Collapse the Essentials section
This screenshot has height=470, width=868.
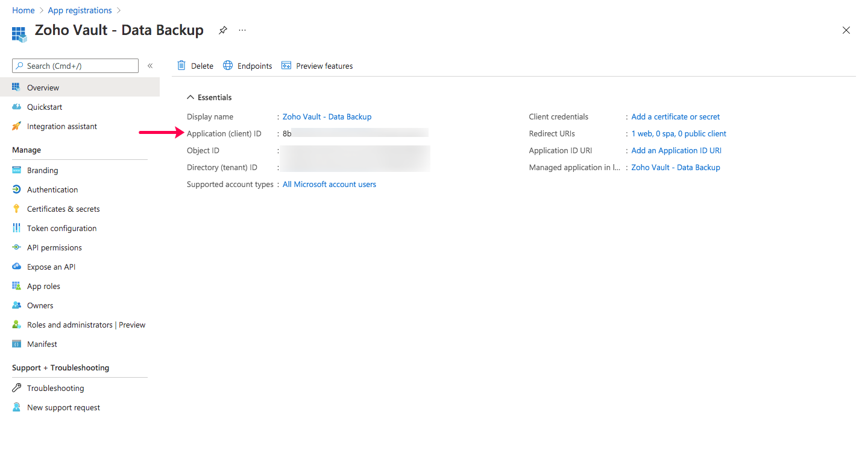[190, 97]
